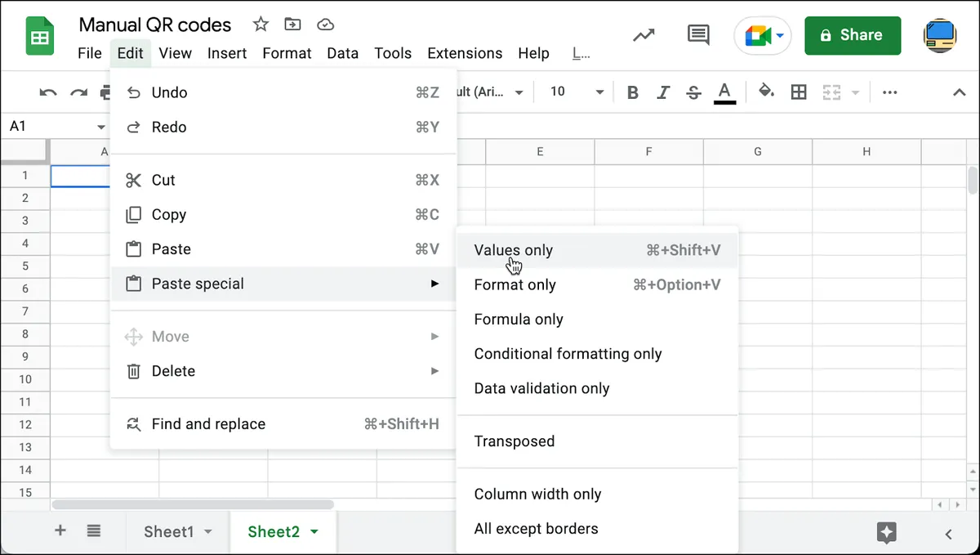The height and width of the screenshot is (555, 980).
Task: Open the Extensions menu
Action: [x=465, y=53]
